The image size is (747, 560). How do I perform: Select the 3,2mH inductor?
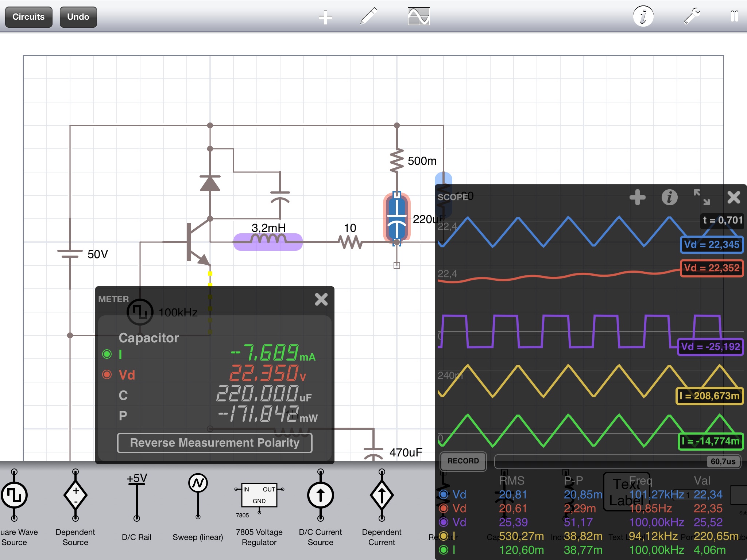pyautogui.click(x=268, y=241)
